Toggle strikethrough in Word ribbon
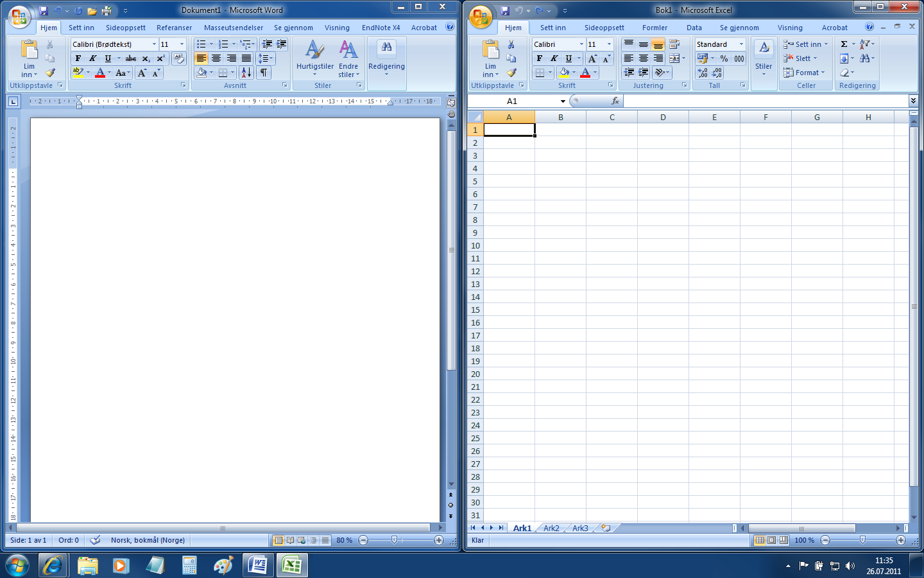 click(131, 58)
